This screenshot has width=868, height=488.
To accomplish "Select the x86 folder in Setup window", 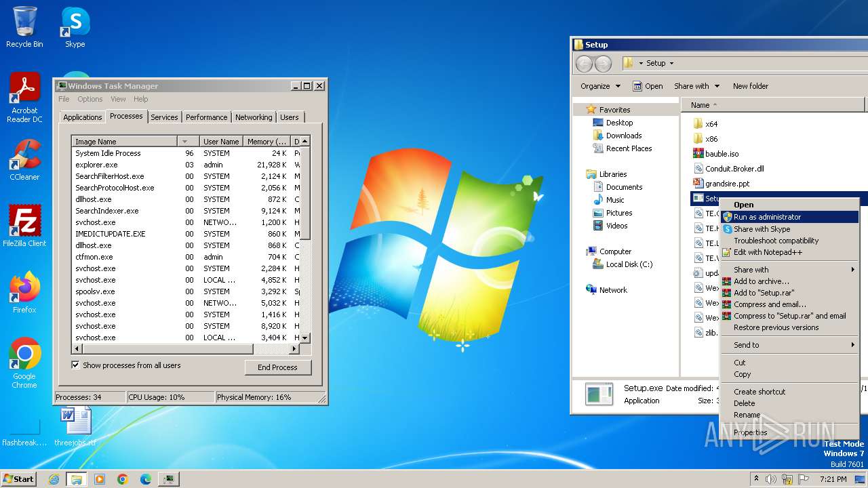I will click(711, 139).
